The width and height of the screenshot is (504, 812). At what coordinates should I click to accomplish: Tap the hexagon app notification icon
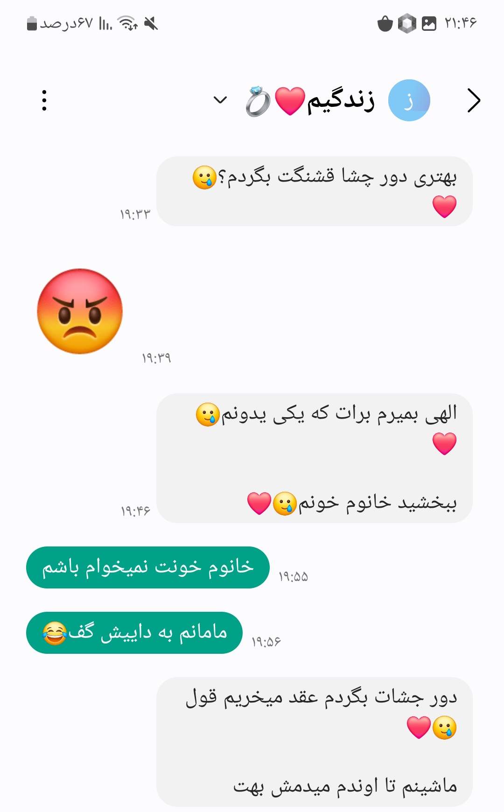click(407, 23)
